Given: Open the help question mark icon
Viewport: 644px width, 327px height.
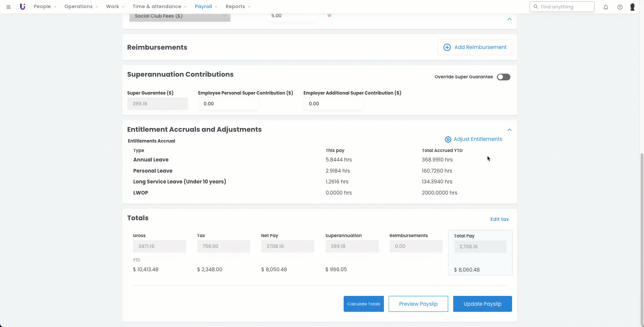Looking at the screenshot, I should point(620,7).
